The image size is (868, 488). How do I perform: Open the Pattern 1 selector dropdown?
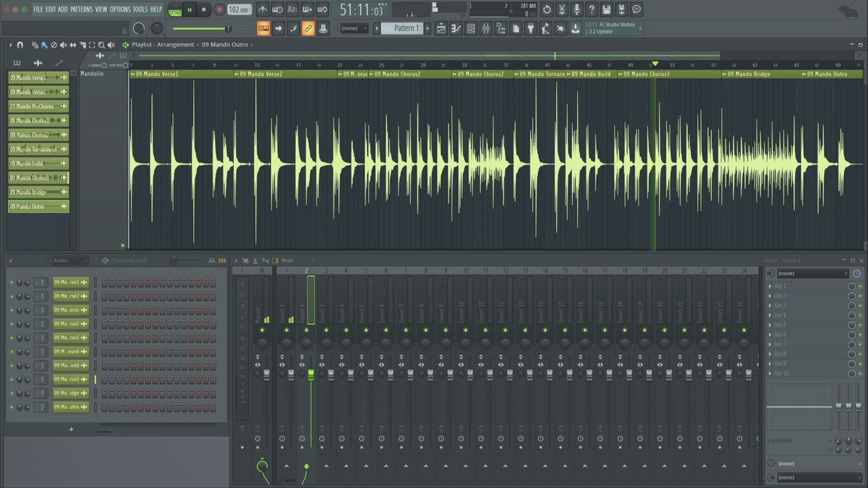coord(401,28)
